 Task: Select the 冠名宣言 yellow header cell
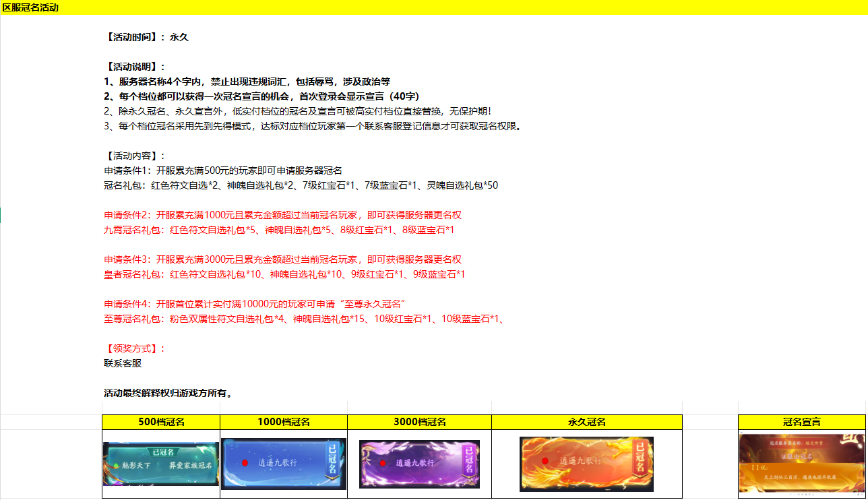(802, 422)
